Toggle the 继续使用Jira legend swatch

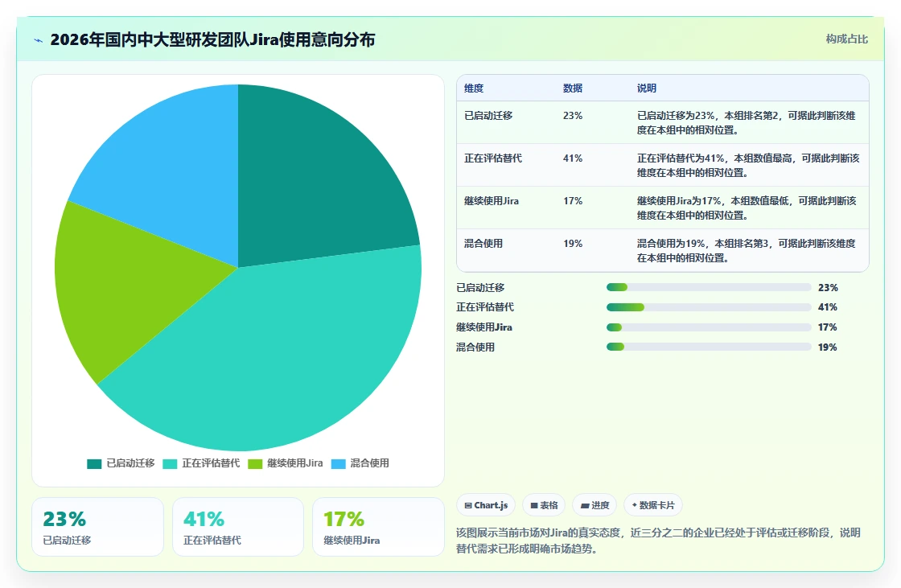point(255,464)
